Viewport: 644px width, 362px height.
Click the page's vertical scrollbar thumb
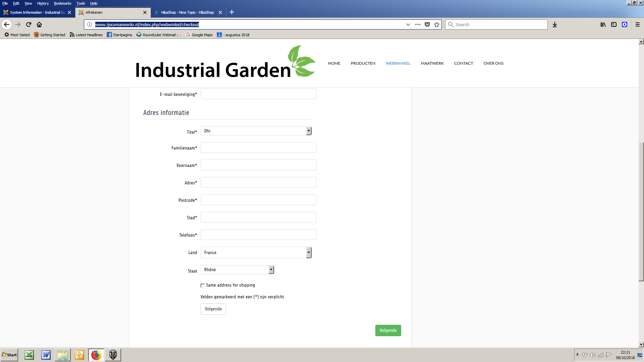pyautogui.click(x=641, y=211)
